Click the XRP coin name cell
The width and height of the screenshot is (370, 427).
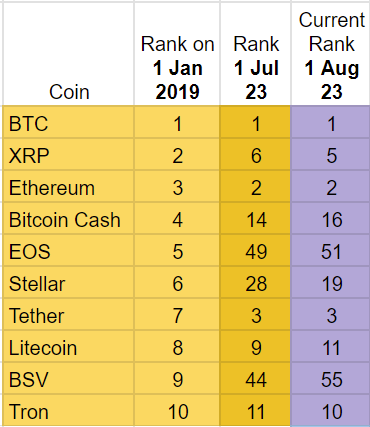[x=69, y=154]
